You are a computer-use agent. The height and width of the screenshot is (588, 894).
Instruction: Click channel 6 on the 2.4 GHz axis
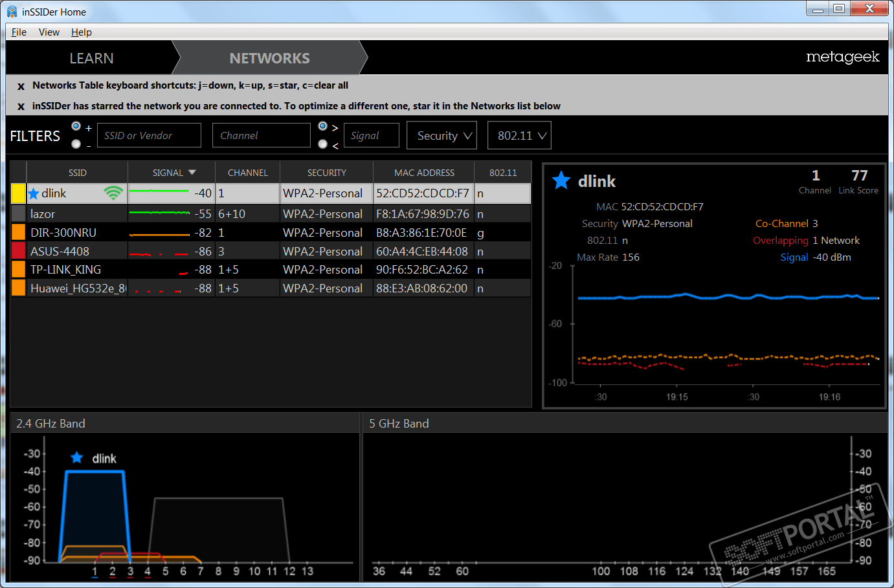coord(183,571)
